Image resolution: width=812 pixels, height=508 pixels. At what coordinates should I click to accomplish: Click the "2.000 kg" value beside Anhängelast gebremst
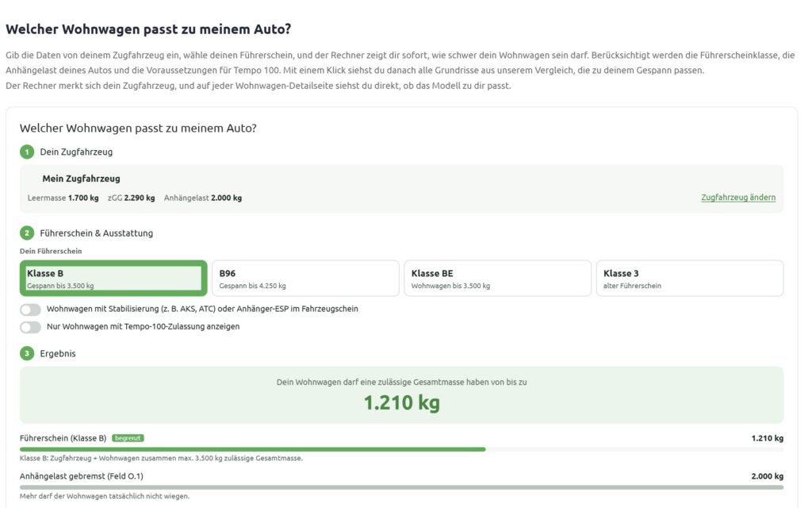click(x=767, y=476)
